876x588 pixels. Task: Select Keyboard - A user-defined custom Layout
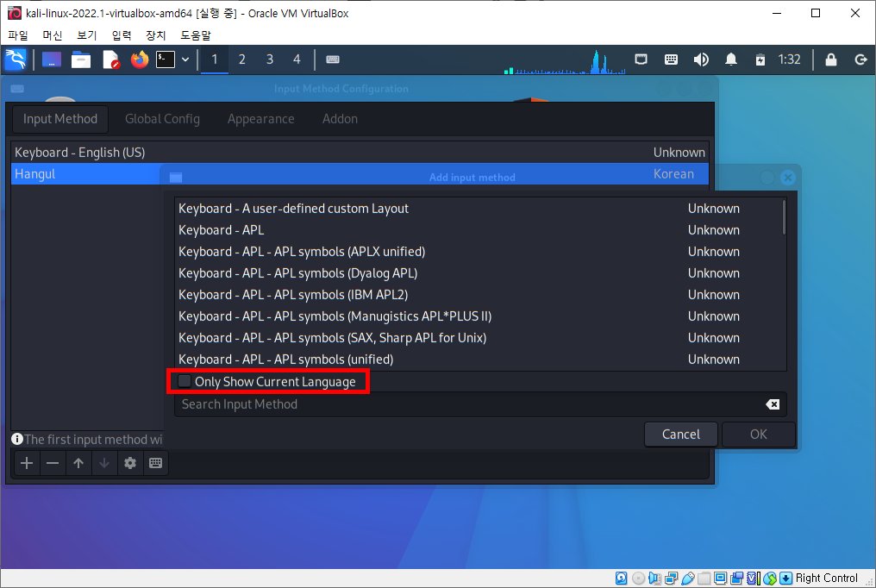[x=479, y=209]
